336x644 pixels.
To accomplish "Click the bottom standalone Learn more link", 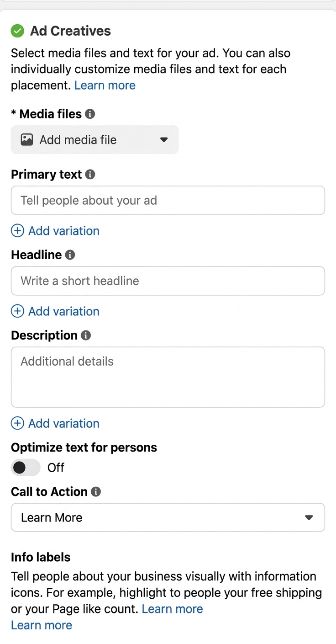I will pos(42,625).
